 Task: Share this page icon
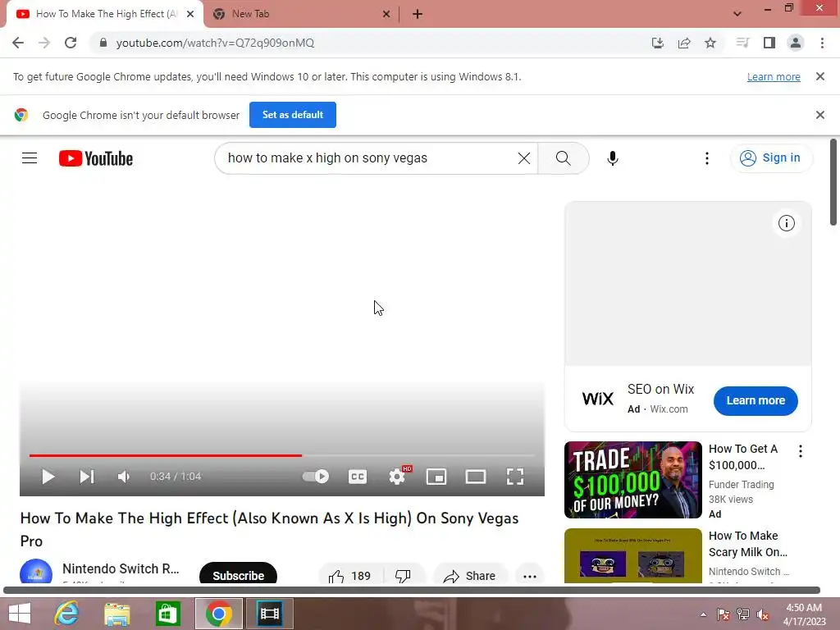684,43
